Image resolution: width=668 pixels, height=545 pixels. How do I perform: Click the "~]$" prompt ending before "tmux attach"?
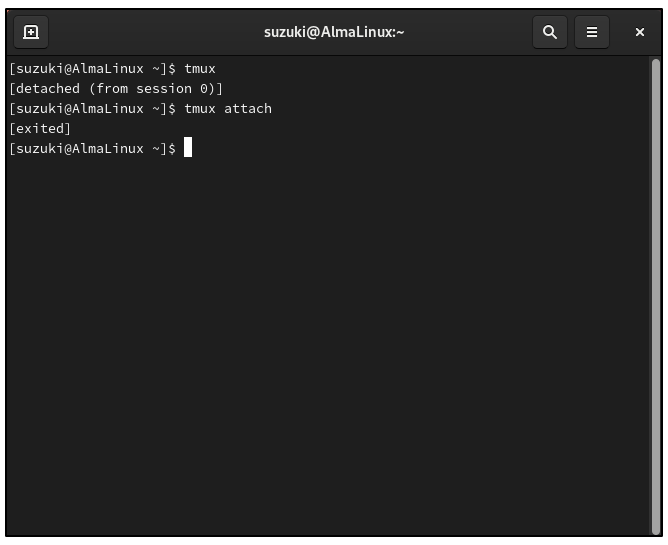pos(164,108)
